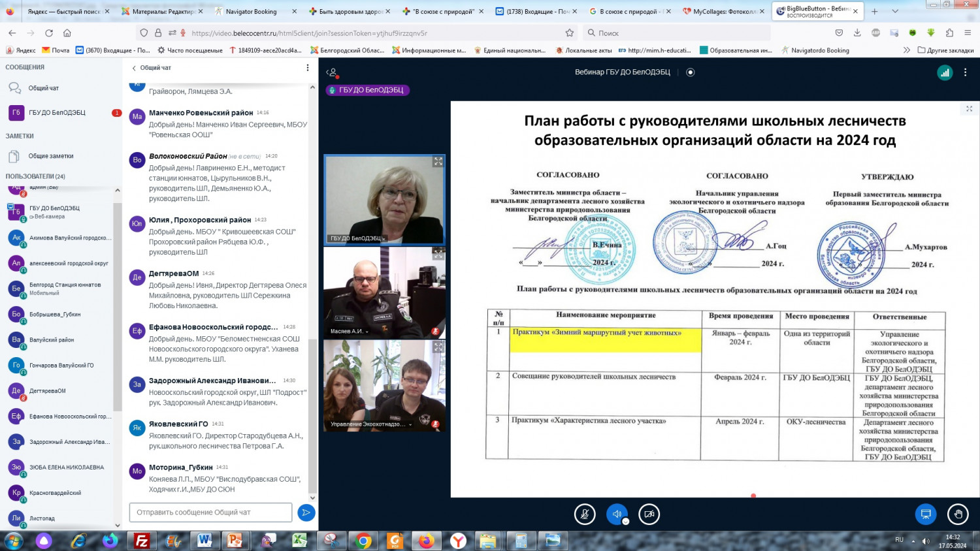Switch to Navigator Booking browser tab
This screenshot has height=551, width=980.
coord(256,11)
